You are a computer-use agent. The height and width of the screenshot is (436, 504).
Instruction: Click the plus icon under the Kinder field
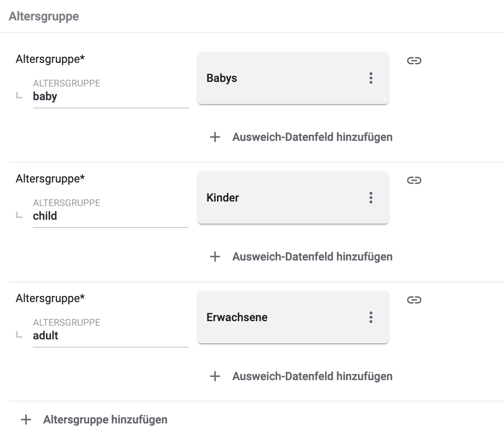tap(215, 257)
